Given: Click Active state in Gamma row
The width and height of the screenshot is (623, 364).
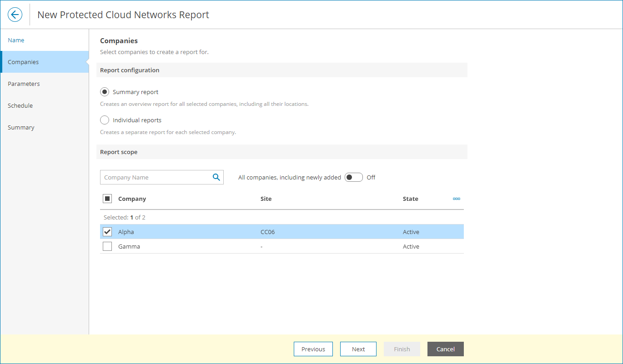Looking at the screenshot, I should click(411, 246).
